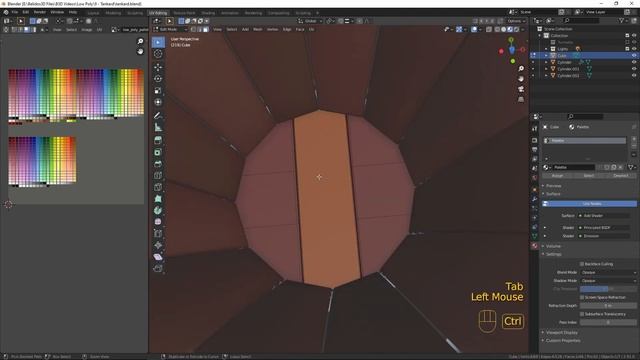Toggle visibility of Cylinder.001 in outliner
Viewport: 640px width, 360px height.
(634, 69)
